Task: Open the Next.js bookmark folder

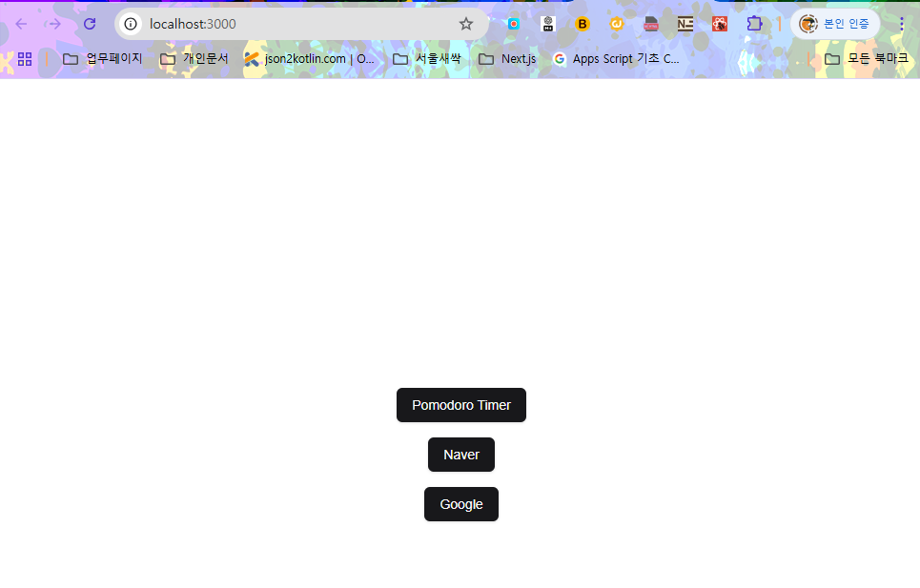Action: pyautogui.click(x=507, y=59)
